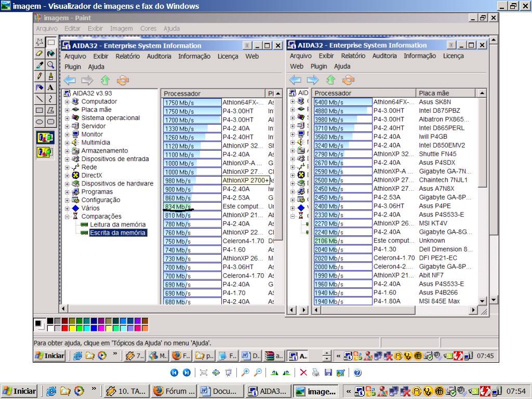Screen dimensions: 532x399
Task: Pick the black swatch in Paint palette
Action: [x=50, y=321]
